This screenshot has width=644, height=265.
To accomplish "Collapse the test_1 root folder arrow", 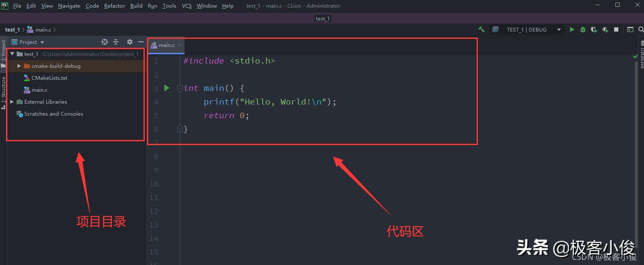I will (12, 54).
